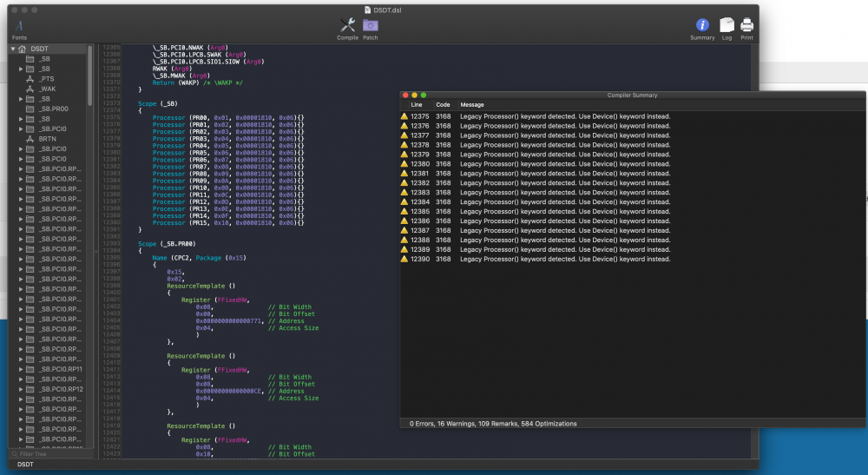
Task: Select line number 12382 in Compiler Summary
Action: 419,182
